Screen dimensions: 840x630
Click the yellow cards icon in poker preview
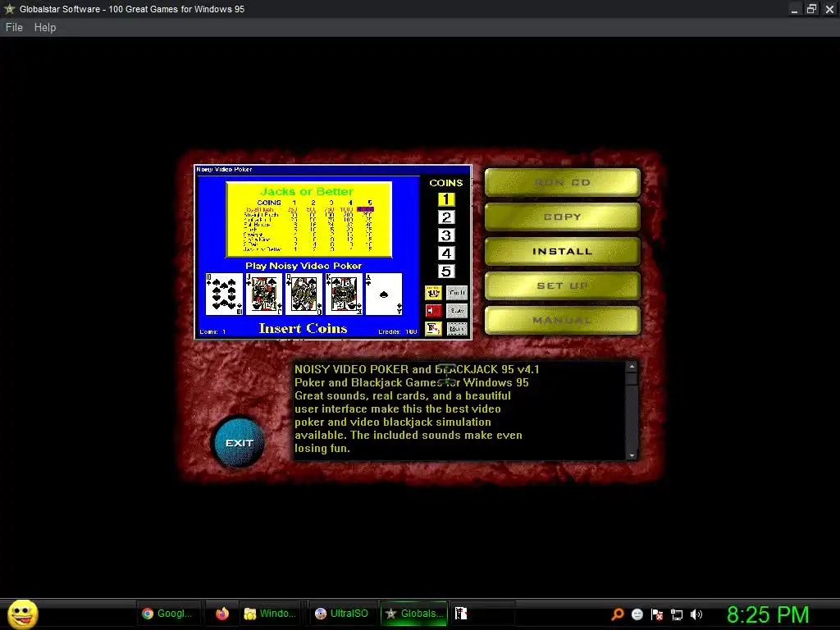click(x=433, y=293)
